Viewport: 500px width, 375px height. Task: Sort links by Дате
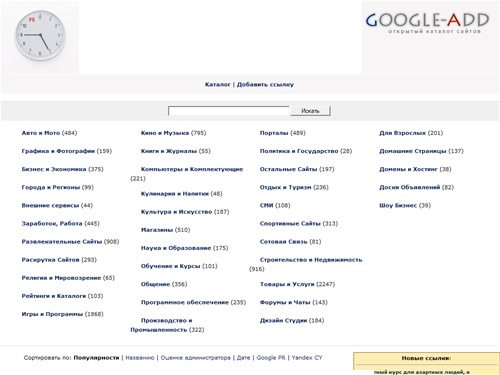pos(243,358)
